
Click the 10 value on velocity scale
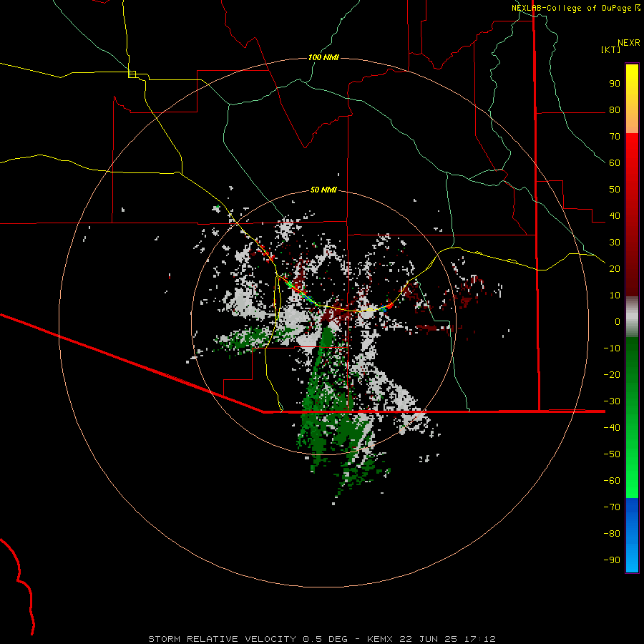615,296
